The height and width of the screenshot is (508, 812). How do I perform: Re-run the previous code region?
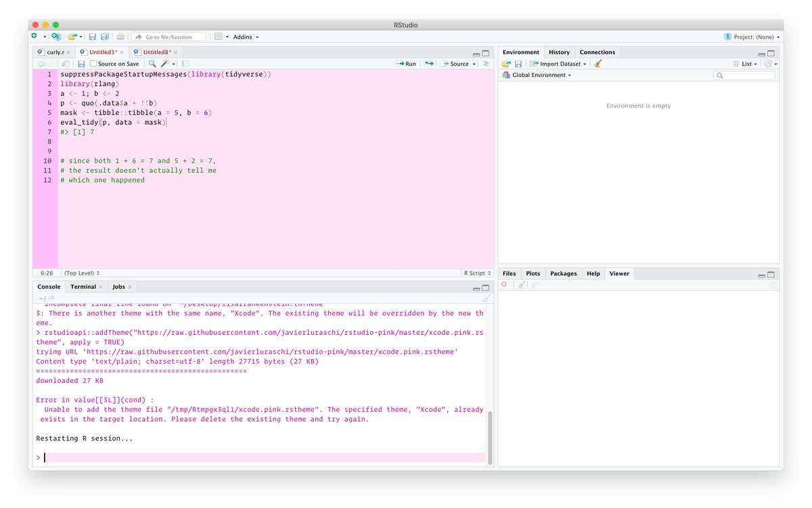[429, 64]
